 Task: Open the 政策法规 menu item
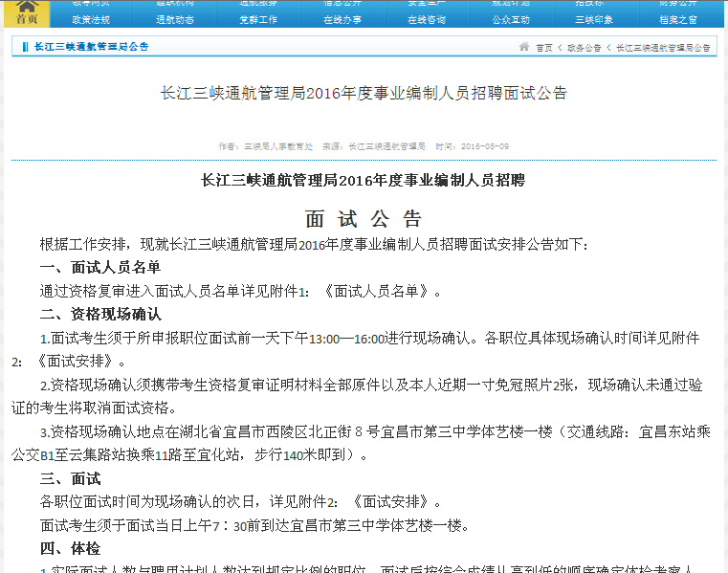(91, 20)
